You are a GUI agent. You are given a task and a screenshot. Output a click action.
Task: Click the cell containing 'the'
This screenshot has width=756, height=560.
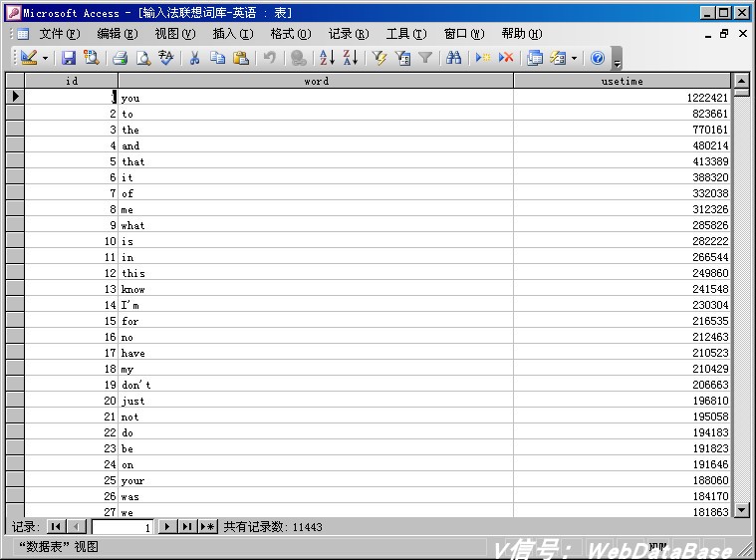point(316,130)
